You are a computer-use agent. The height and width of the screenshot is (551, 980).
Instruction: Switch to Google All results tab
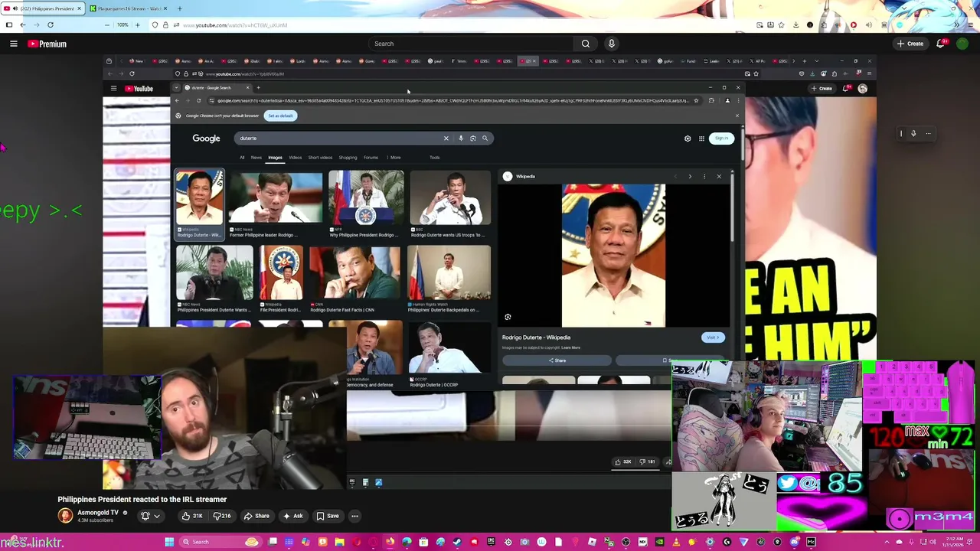(x=242, y=158)
